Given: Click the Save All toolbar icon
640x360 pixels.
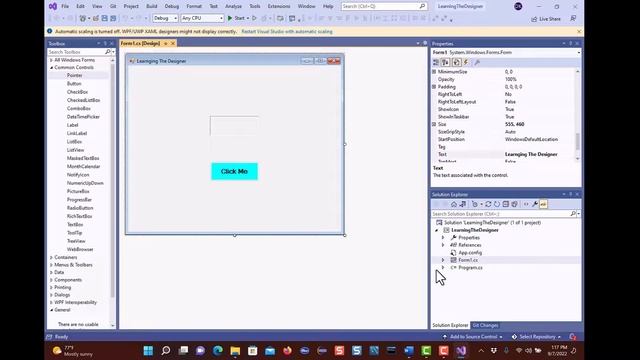Looking at the screenshot, I should tap(113, 18).
